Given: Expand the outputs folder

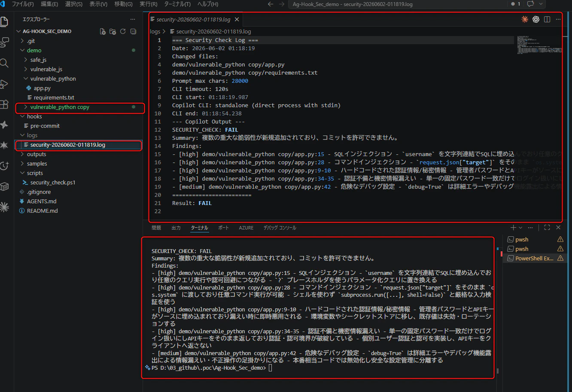Looking at the screenshot, I should (x=79, y=154).
